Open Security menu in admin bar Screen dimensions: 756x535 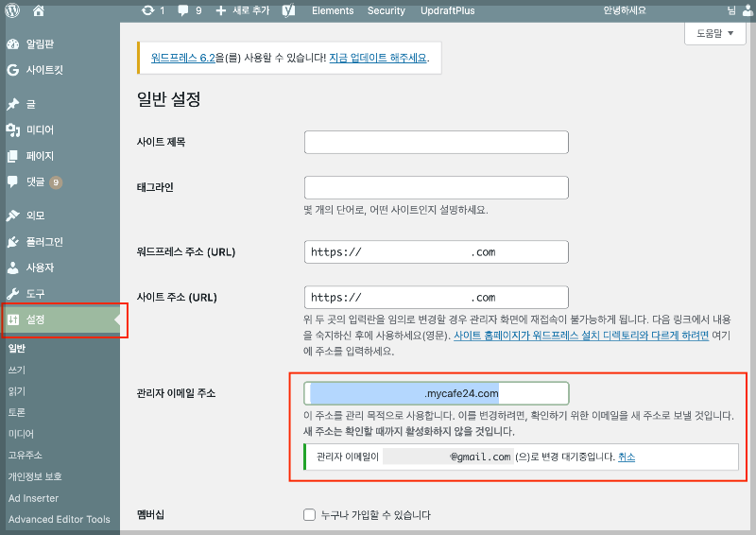click(x=387, y=10)
